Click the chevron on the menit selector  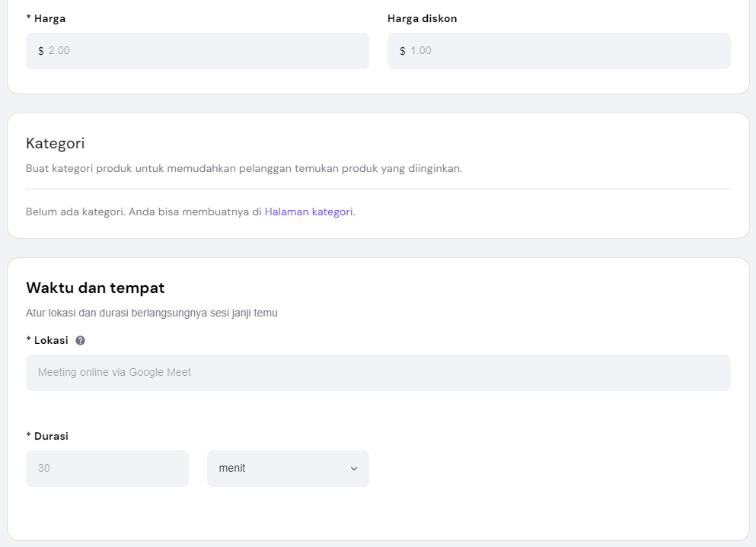pos(353,468)
